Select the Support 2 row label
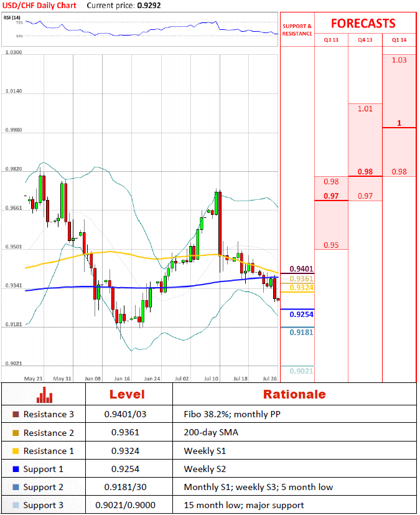The image size is (420, 515). point(44,488)
